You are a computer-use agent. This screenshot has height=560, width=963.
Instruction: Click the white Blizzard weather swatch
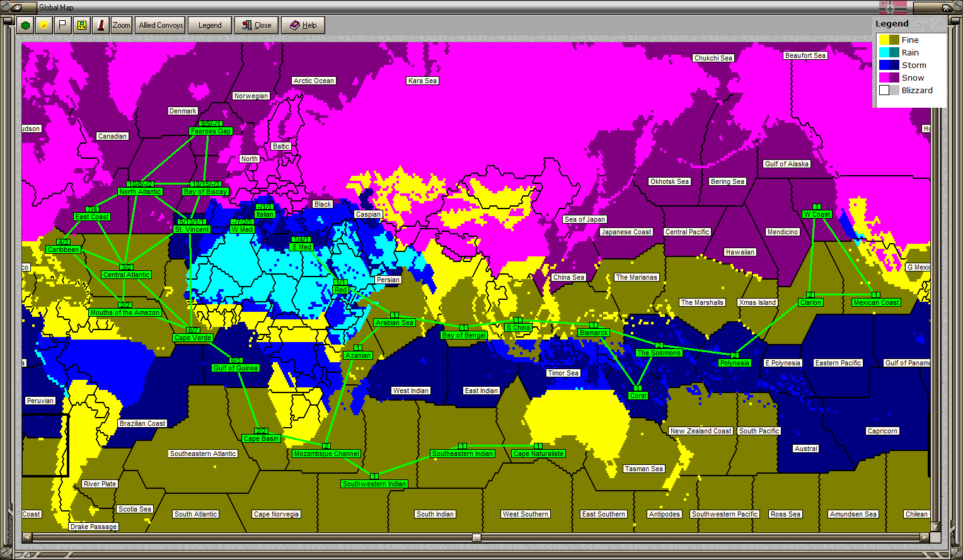coord(884,90)
